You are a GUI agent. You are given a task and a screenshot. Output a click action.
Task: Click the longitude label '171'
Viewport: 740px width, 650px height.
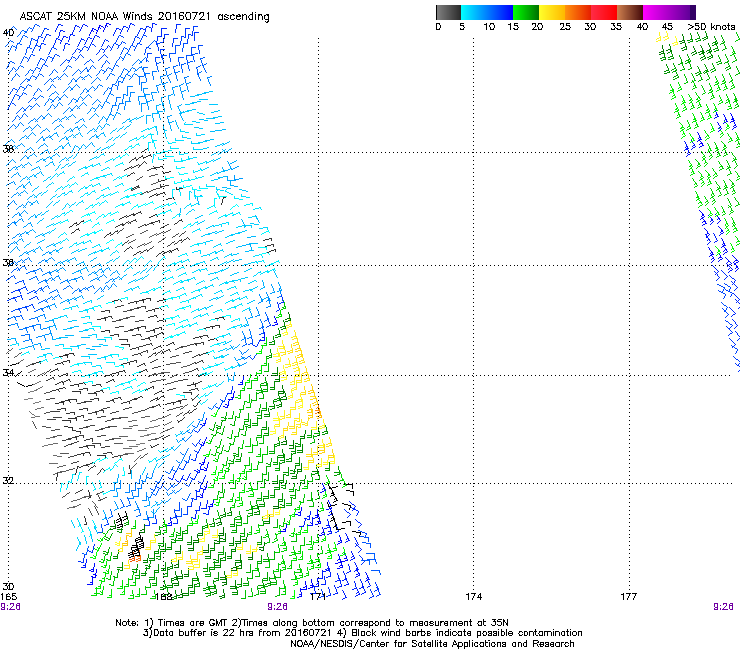coord(318,597)
